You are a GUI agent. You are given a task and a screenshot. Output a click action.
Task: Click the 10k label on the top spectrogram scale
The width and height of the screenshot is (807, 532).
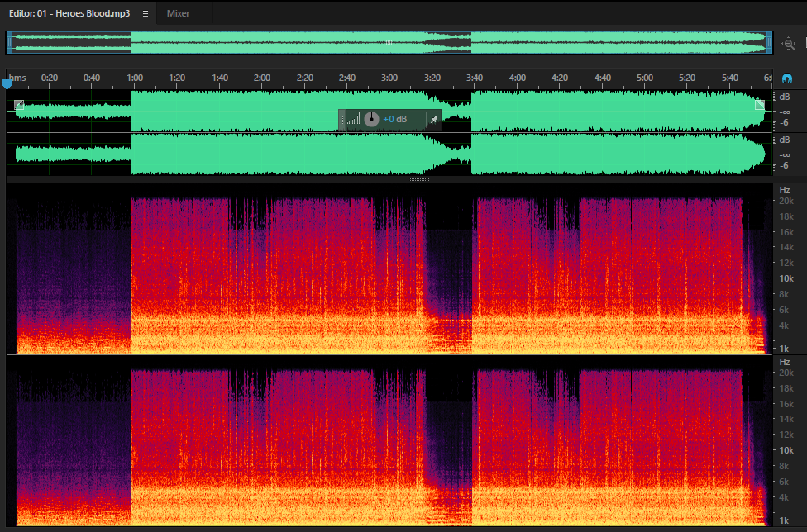coord(786,278)
